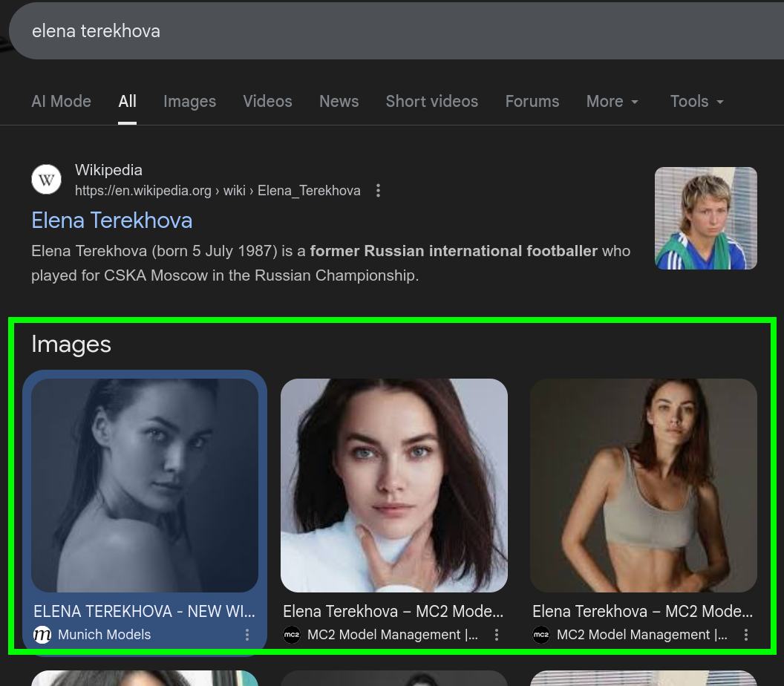784x686 pixels.
Task: Open the grayscale Munich Models image
Action: (145, 485)
